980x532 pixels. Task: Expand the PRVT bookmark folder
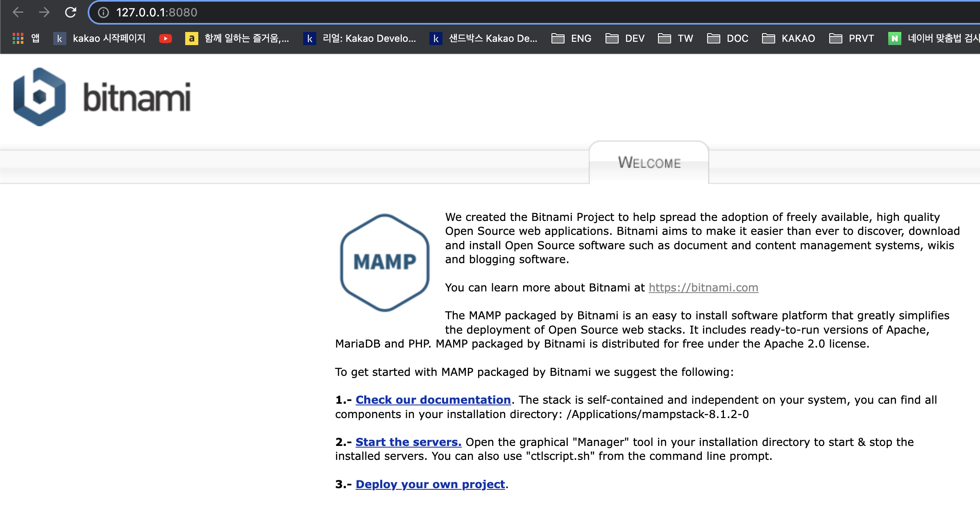[852, 39]
